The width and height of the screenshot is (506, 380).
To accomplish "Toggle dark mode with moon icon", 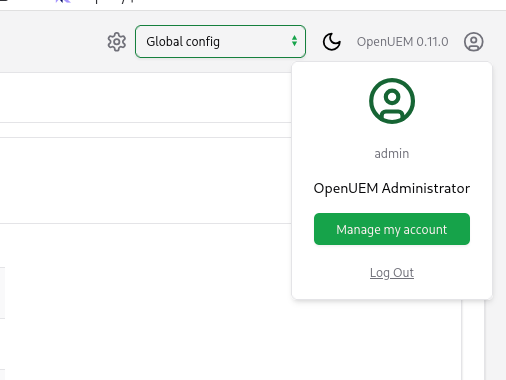I will point(332,42).
